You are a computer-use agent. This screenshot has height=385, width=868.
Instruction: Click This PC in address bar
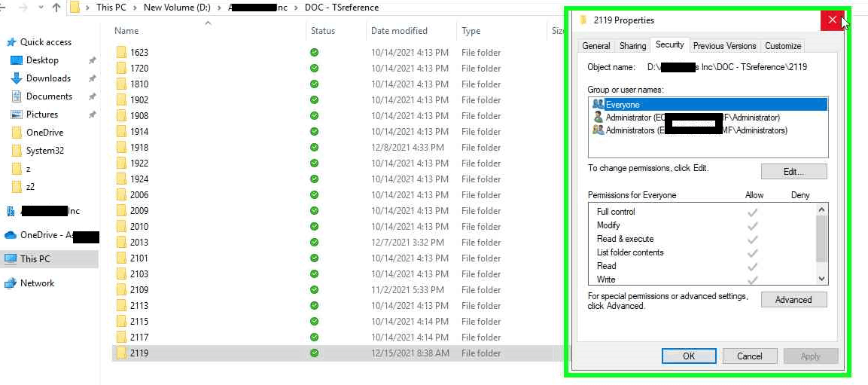click(112, 8)
